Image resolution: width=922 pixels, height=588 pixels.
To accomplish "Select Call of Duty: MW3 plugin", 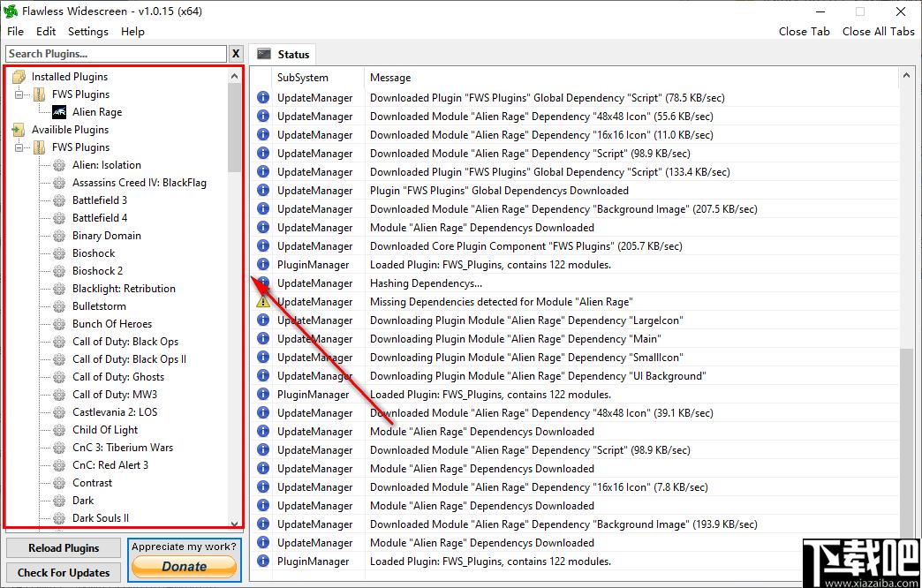I will [x=115, y=395].
